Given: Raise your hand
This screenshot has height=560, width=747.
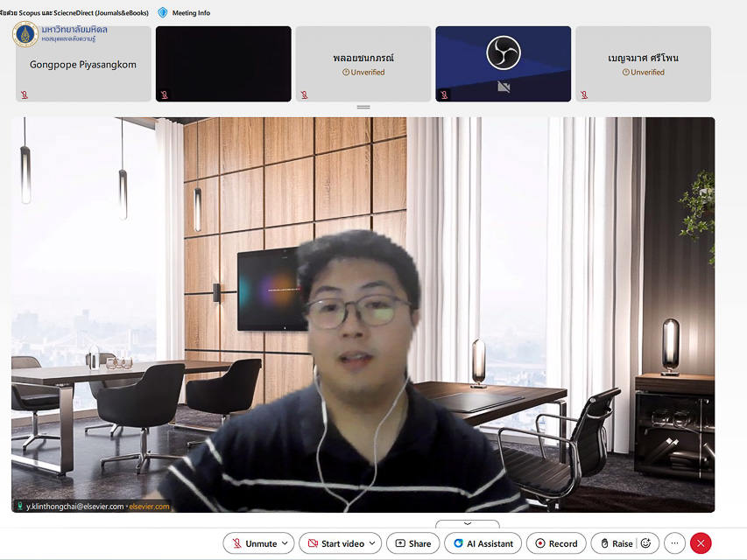Looking at the screenshot, I should click(615, 543).
